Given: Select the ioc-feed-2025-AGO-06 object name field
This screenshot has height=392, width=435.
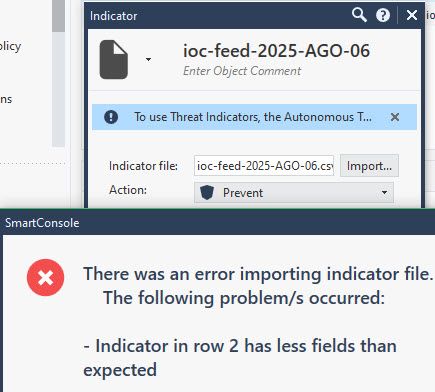Looking at the screenshot, I should [x=276, y=51].
